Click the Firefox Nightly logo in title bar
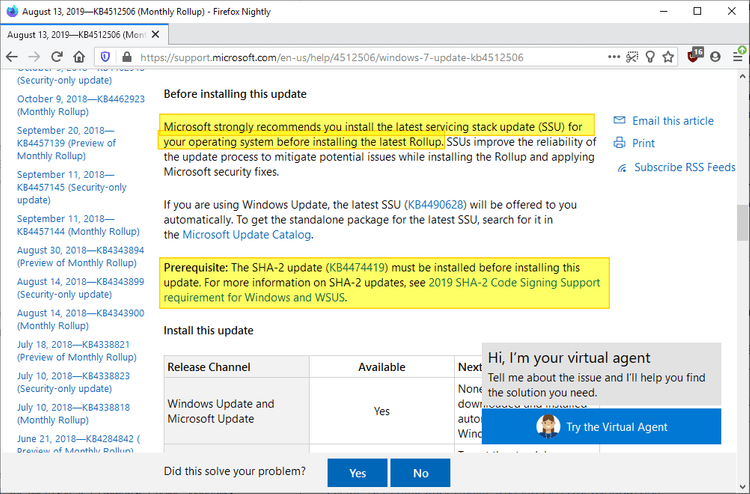This screenshot has width=750, height=494. click(12, 11)
